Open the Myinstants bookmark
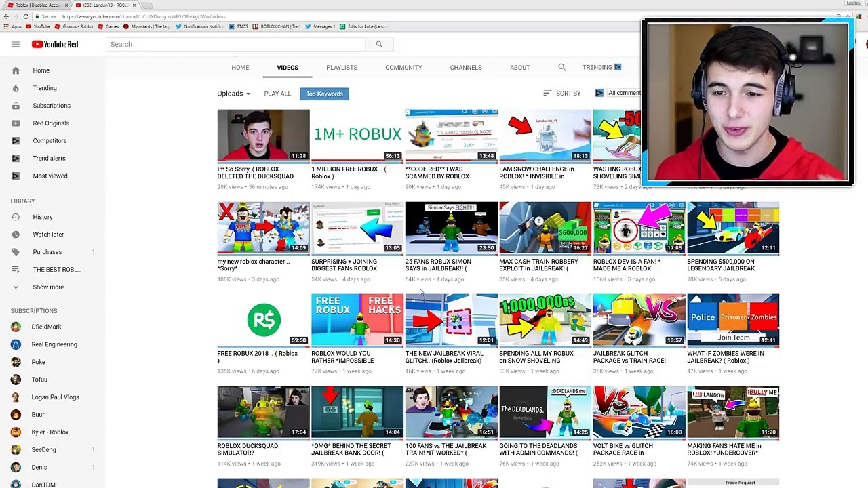The image size is (868, 488). click(146, 26)
